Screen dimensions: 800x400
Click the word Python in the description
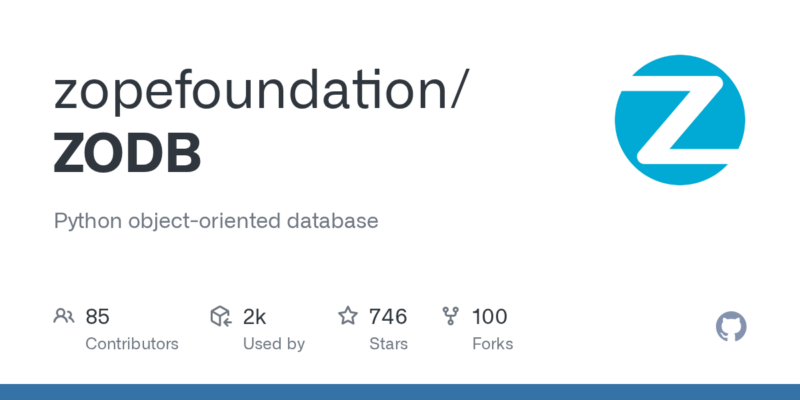click(x=87, y=221)
